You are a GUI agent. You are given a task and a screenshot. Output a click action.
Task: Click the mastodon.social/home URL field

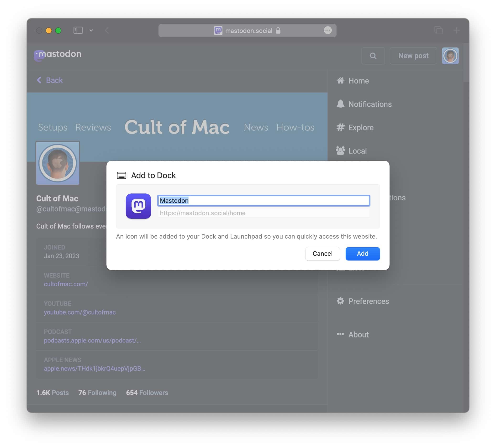[x=264, y=213]
